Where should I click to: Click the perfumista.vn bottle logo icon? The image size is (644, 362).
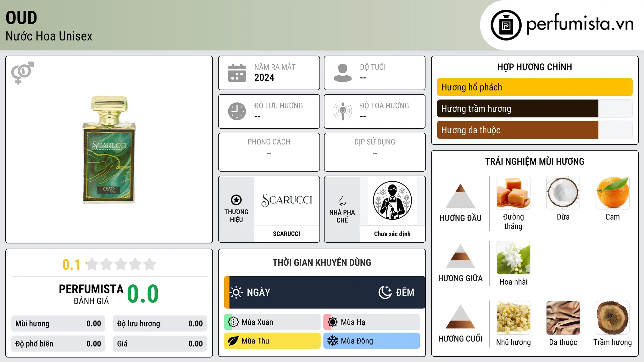tap(506, 25)
